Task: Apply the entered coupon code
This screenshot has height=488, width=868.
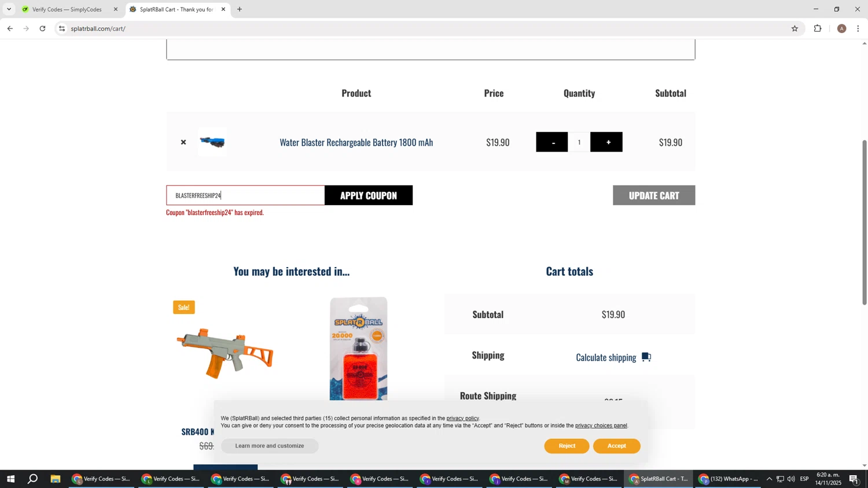Action: pyautogui.click(x=369, y=195)
